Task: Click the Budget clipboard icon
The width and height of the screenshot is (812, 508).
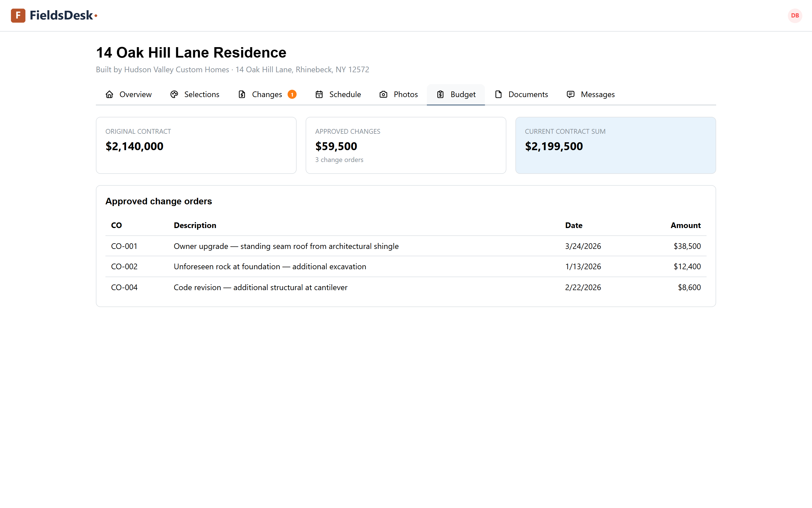Action: coord(441,95)
